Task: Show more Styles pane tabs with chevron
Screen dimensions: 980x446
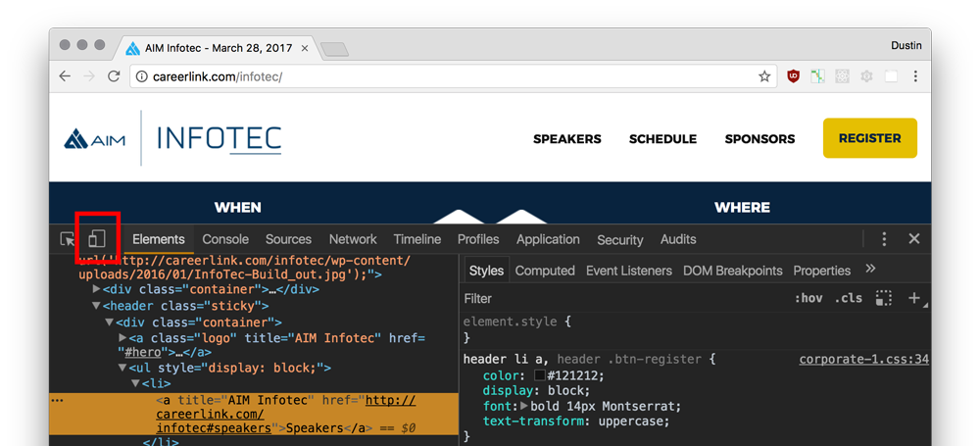Action: (x=870, y=269)
